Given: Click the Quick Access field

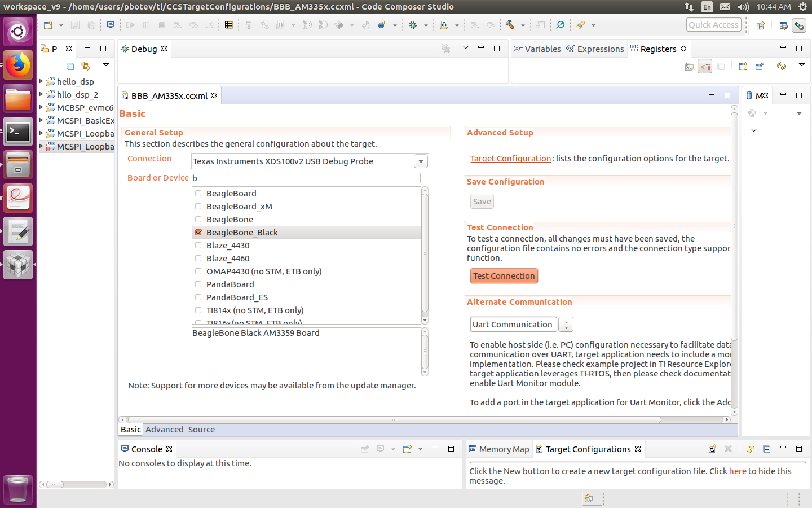Looking at the screenshot, I should click(713, 25).
